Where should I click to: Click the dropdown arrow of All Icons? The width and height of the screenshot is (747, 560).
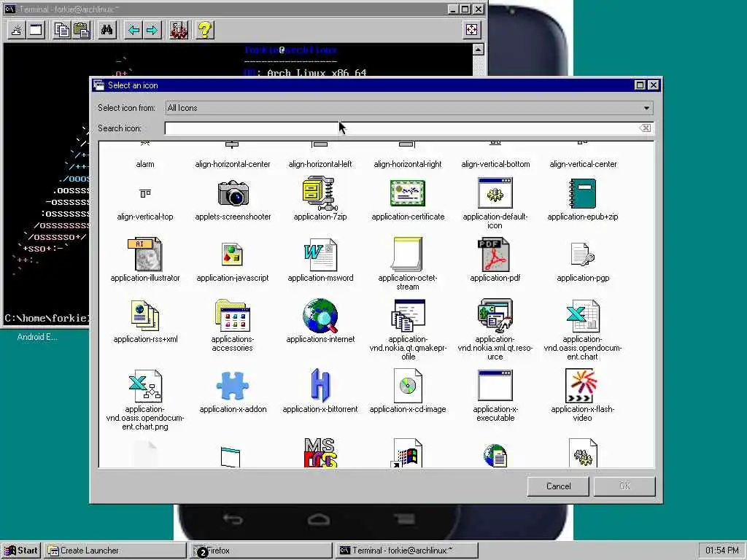click(x=646, y=108)
